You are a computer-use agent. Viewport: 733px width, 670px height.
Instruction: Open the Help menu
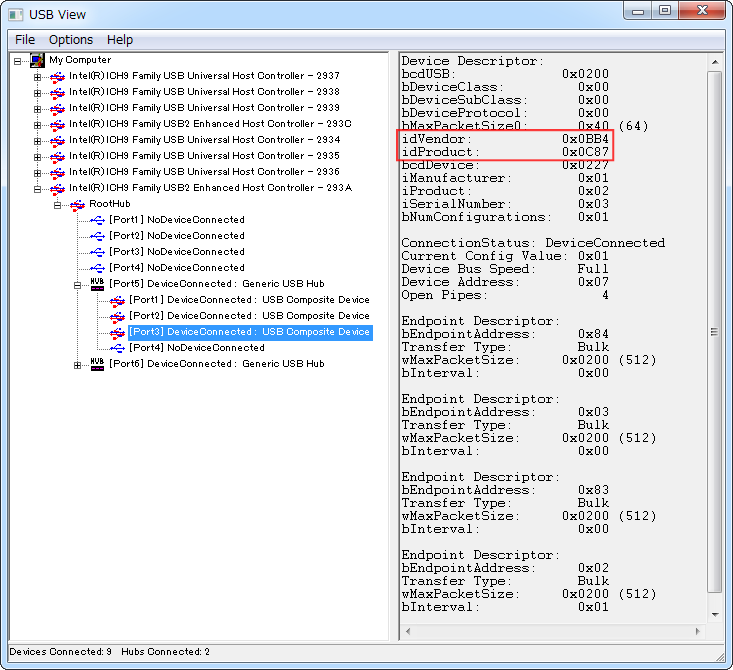pos(120,40)
